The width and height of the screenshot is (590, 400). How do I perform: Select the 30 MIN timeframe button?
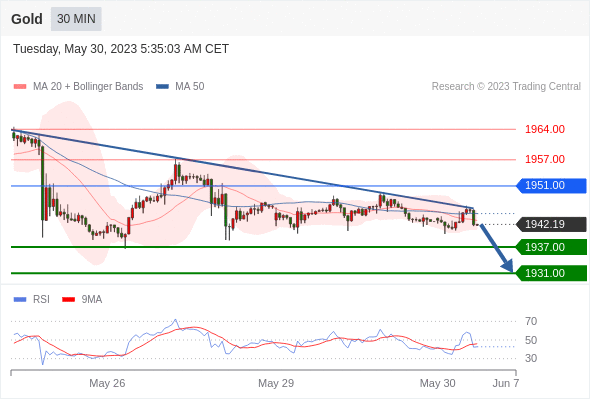[76, 19]
